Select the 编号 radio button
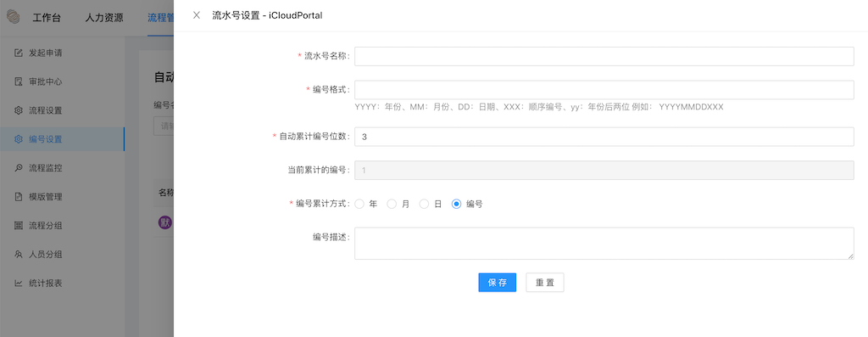The image size is (868, 337). [x=457, y=204]
